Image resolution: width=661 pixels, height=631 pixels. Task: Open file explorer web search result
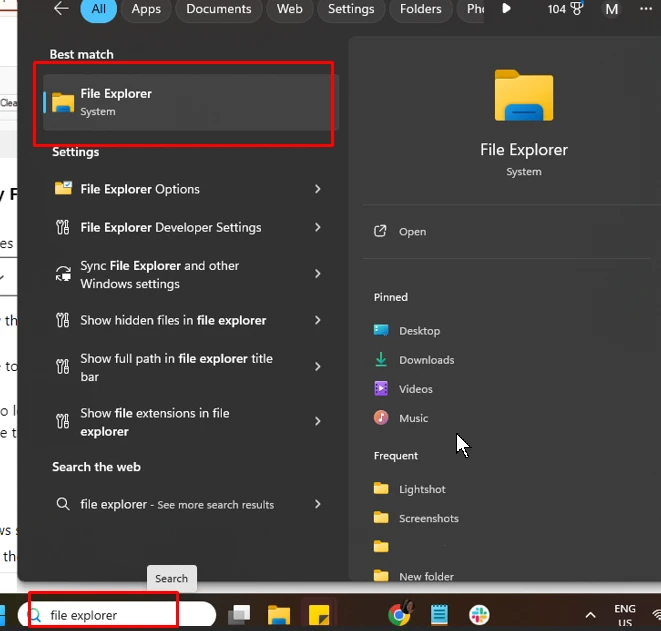[187, 504]
